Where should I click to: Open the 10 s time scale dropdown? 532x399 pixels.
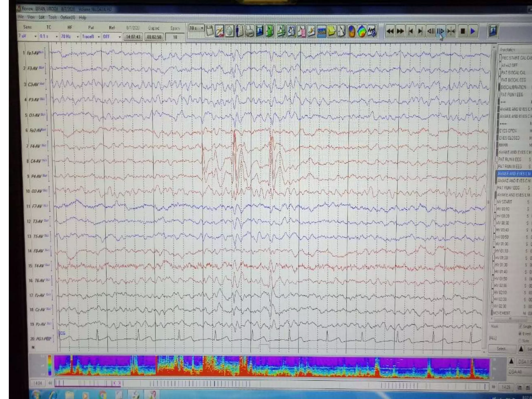click(202, 28)
